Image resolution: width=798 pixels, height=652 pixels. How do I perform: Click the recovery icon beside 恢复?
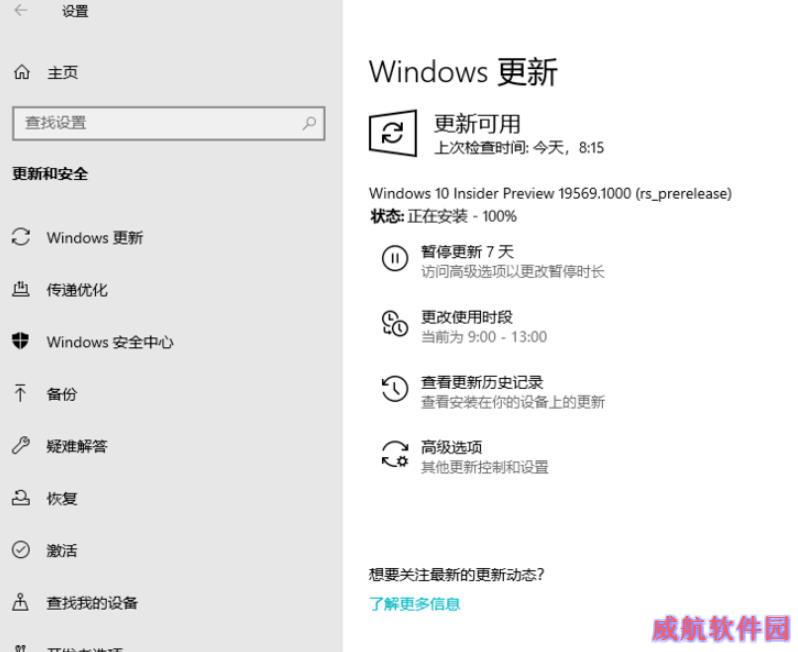click(x=20, y=497)
